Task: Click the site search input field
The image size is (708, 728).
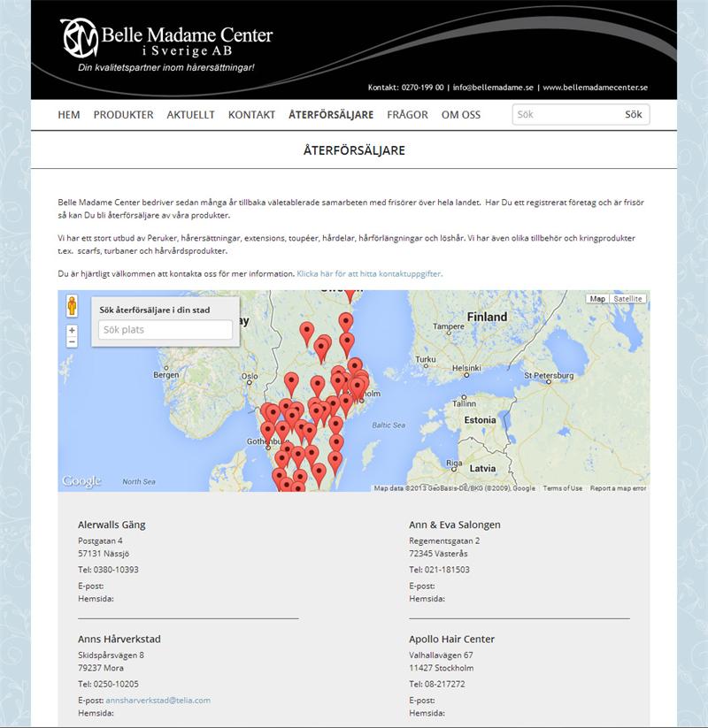Action: pos(565,115)
